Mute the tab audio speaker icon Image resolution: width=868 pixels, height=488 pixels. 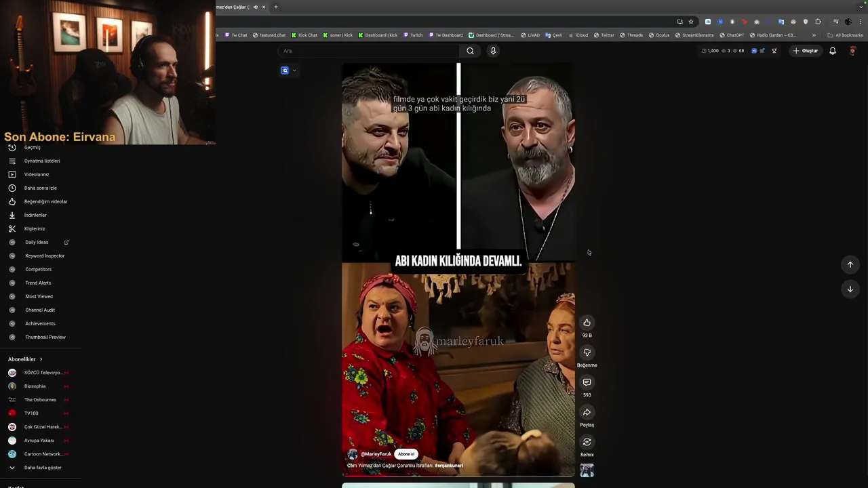(x=256, y=7)
